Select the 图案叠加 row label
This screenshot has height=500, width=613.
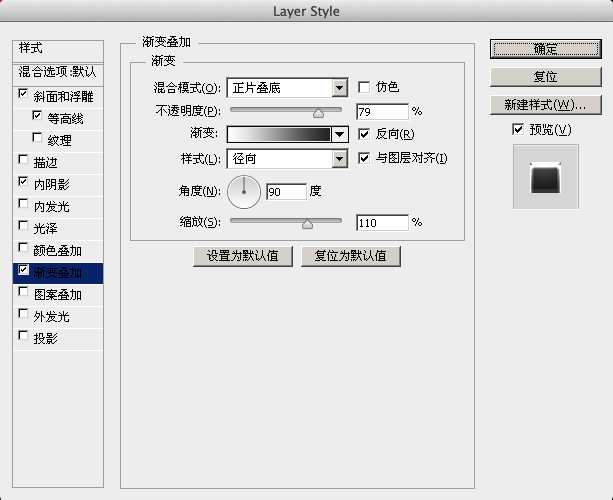point(57,295)
